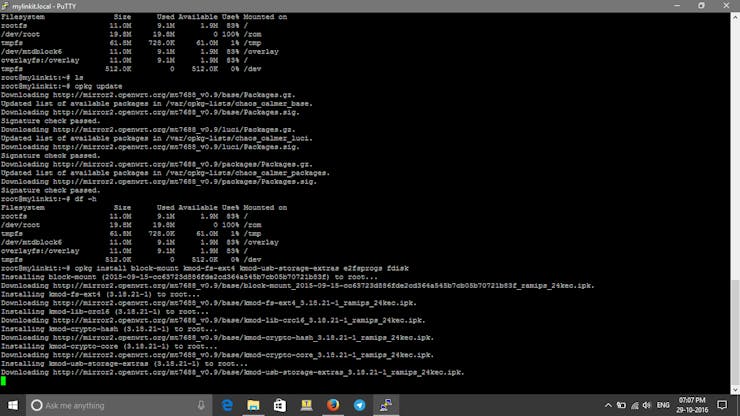Click the terminal scrollbar down arrow

tap(735, 390)
